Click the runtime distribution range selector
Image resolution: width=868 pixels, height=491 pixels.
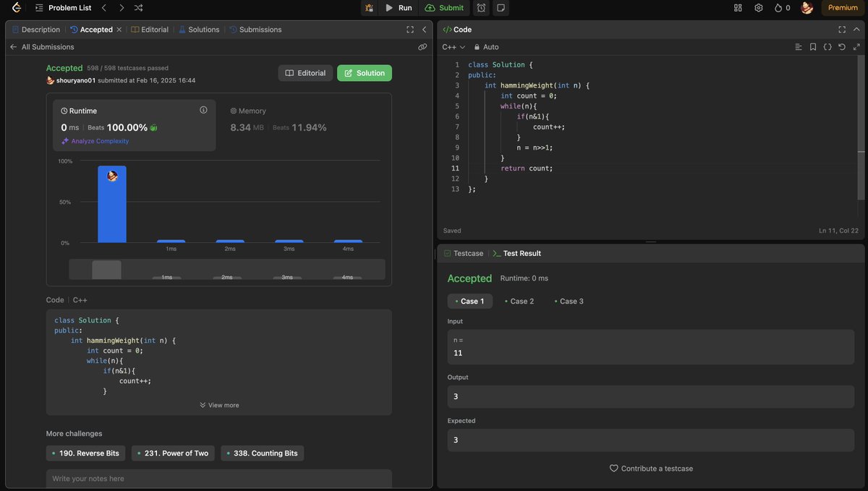coord(227,269)
